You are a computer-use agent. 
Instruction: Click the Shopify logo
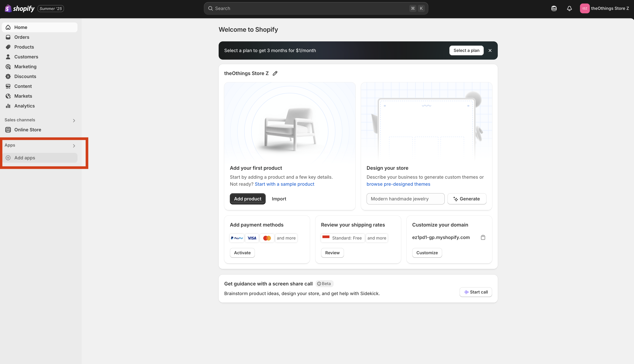click(19, 8)
